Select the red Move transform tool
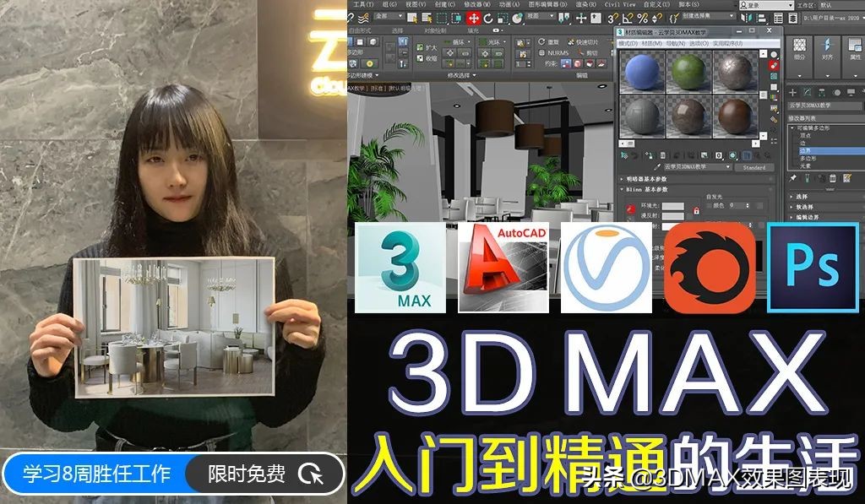The height and width of the screenshot is (504, 865). [473, 17]
